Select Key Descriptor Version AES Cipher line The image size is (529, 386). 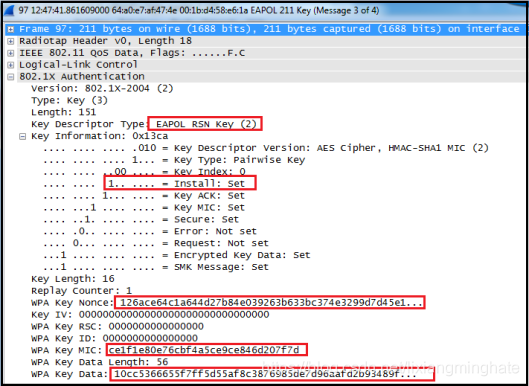point(266,148)
